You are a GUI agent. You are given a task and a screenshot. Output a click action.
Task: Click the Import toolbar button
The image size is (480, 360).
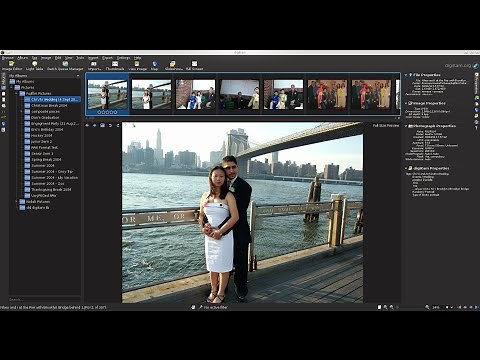[94, 66]
